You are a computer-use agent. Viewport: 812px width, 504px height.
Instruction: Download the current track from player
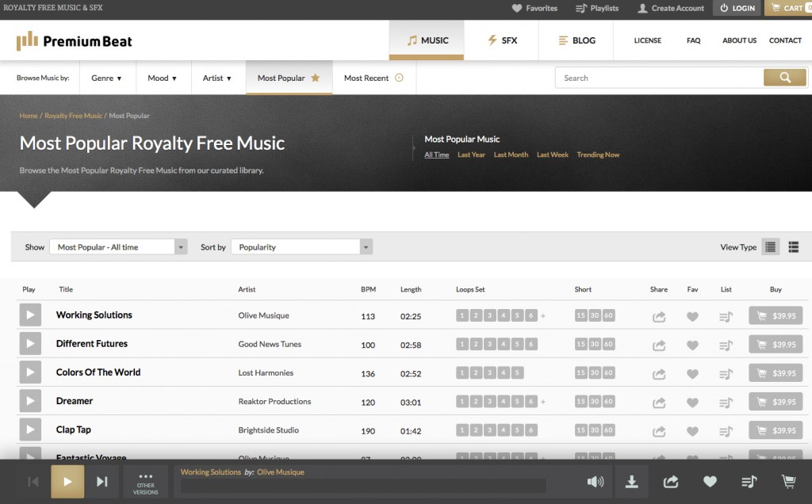pos(631,482)
